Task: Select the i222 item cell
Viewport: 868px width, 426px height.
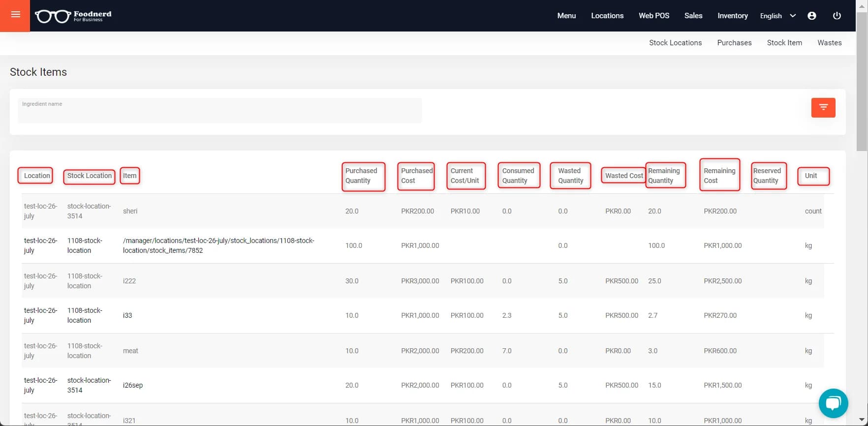Action: pos(129,281)
